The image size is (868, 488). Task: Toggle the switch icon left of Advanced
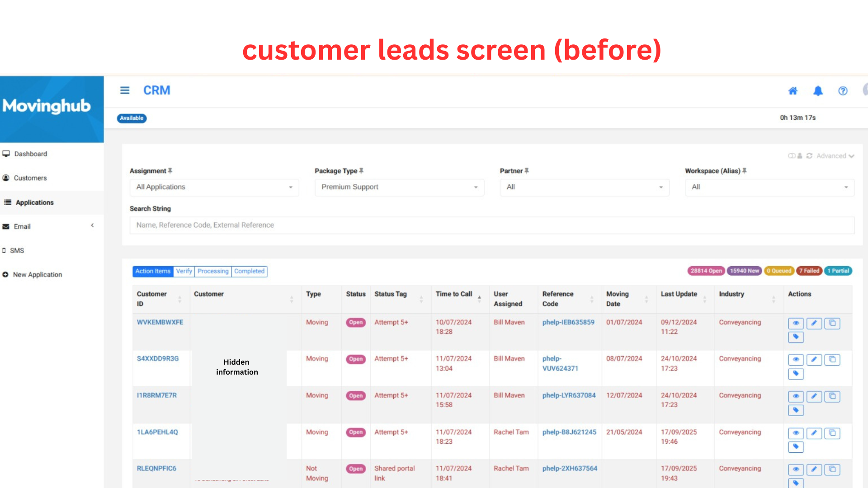[792, 156]
